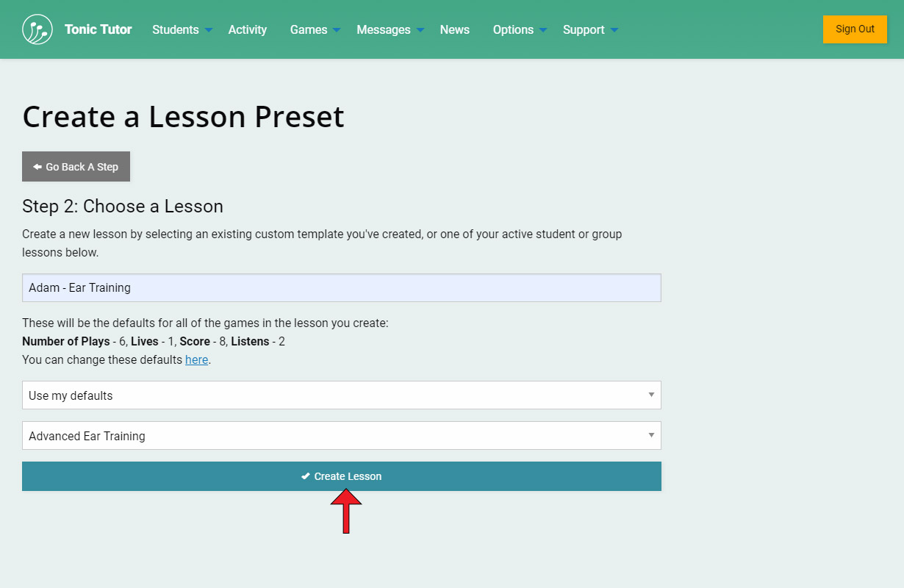Expand the Options menu arrow
The width and height of the screenshot is (904, 588).
(543, 30)
